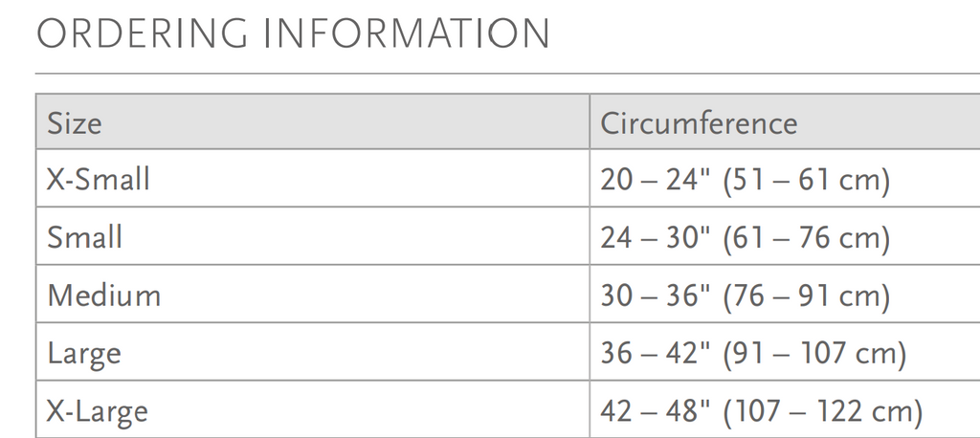This screenshot has width=980, height=438.
Task: Click the Large size cell
Action: [x=313, y=352]
